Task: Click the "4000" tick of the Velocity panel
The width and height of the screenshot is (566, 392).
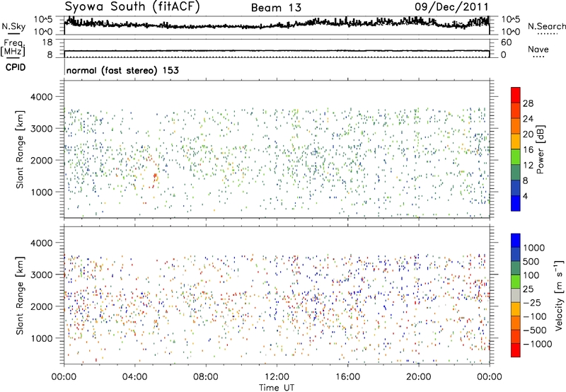Action: [x=41, y=243]
